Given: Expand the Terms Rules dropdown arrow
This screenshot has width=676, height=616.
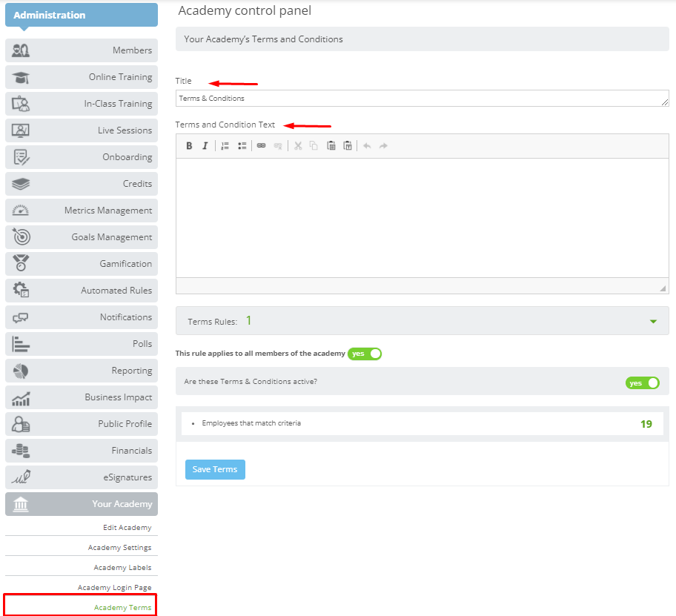Looking at the screenshot, I should (653, 321).
